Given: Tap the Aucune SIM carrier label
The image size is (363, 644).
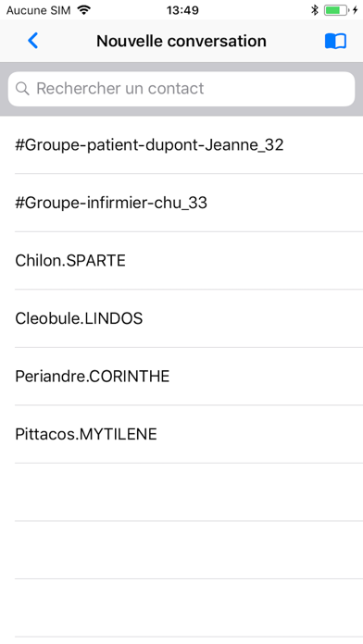Looking at the screenshot, I should (38, 10).
